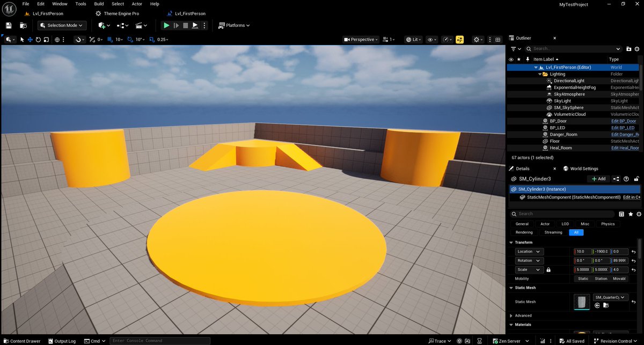Collapse the Lvl_FirstPerson (Editor) tree node

(x=535, y=68)
